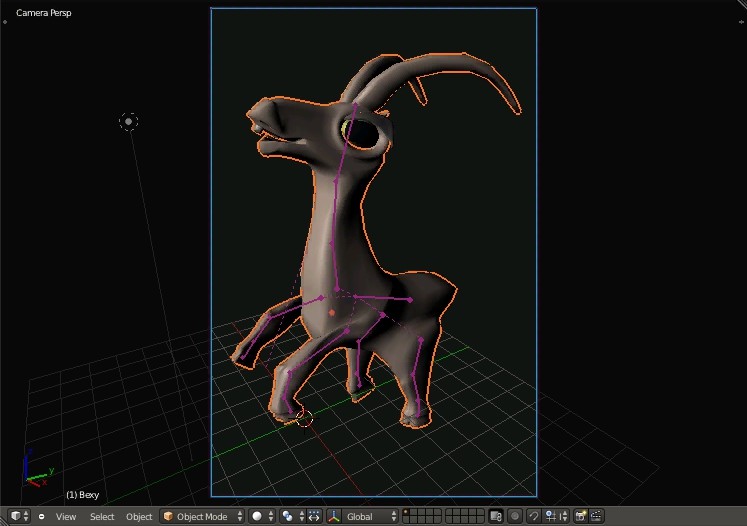Click the 3D cursor near the front hoof
The width and height of the screenshot is (747, 526).
(x=304, y=419)
